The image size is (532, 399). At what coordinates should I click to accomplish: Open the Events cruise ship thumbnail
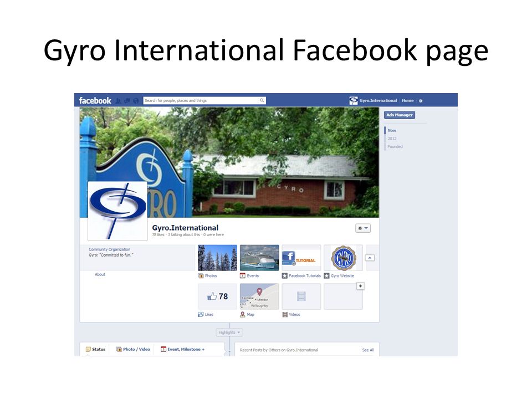coord(259,258)
